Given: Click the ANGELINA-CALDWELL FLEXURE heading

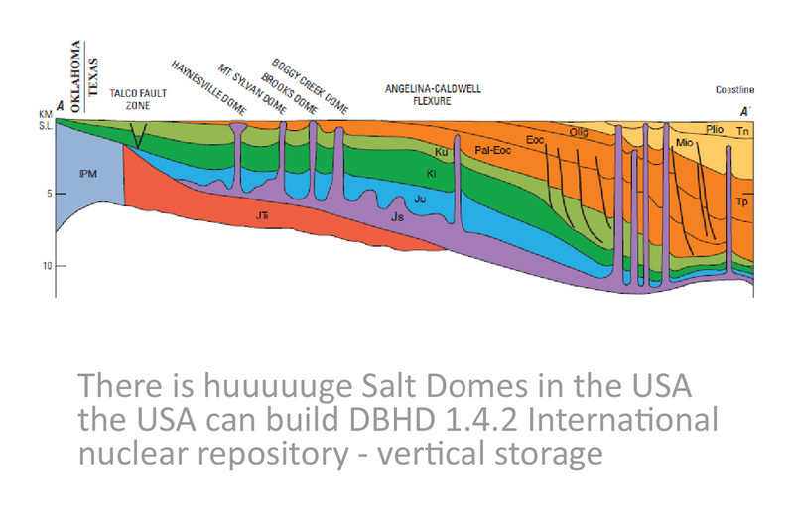Looking at the screenshot, I should [x=433, y=94].
